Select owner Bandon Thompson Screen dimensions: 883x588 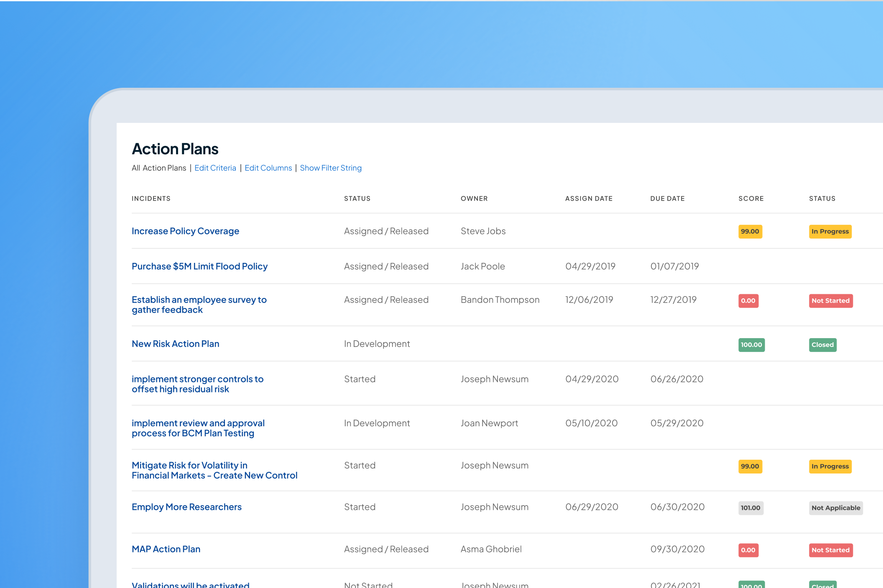pos(500,300)
